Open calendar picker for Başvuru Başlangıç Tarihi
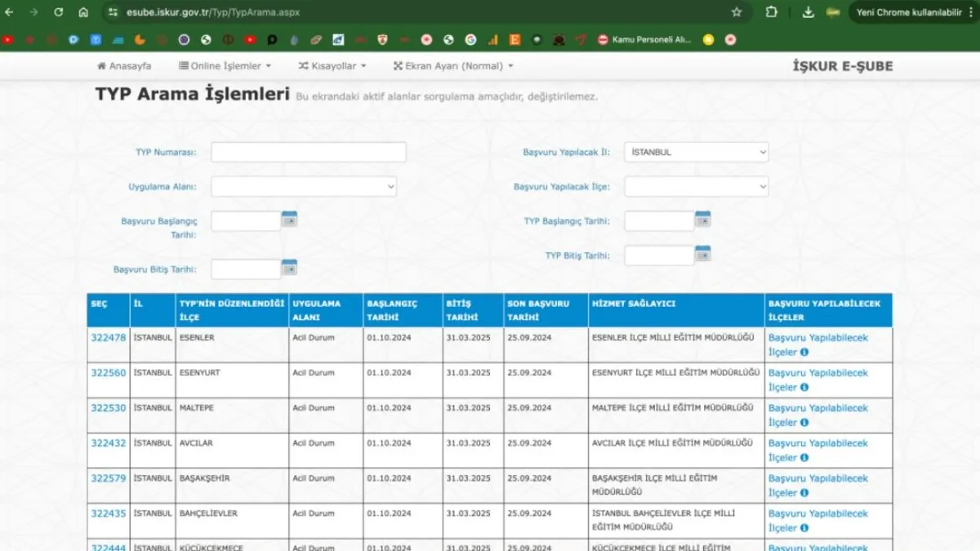This screenshot has width=980, height=551. (x=289, y=219)
